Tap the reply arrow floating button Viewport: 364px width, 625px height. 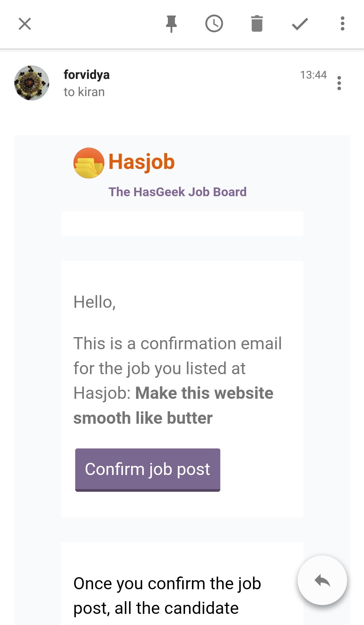point(322,580)
